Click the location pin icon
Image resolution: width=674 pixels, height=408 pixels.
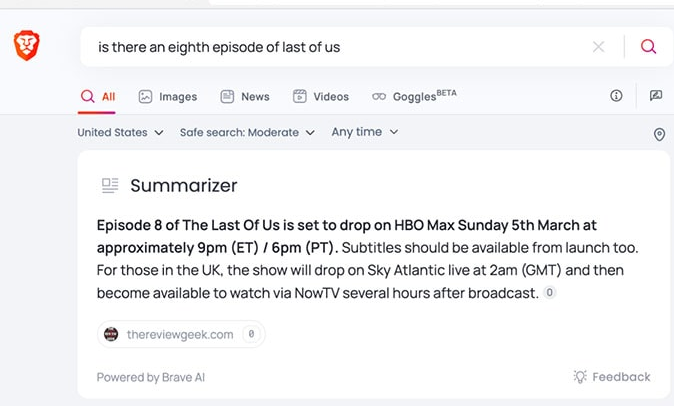[659, 135]
